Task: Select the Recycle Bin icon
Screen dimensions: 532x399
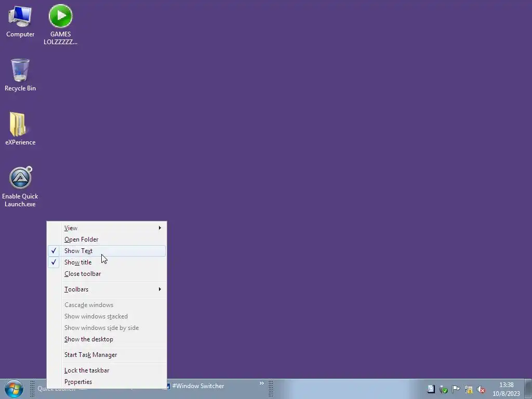Action: (x=20, y=75)
